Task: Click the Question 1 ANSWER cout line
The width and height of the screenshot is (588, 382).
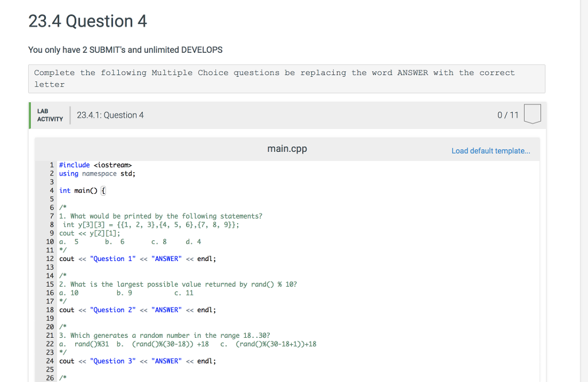Action: pos(138,259)
